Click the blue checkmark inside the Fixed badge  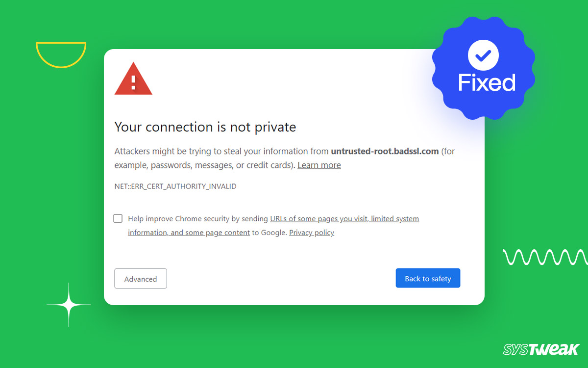(x=483, y=55)
